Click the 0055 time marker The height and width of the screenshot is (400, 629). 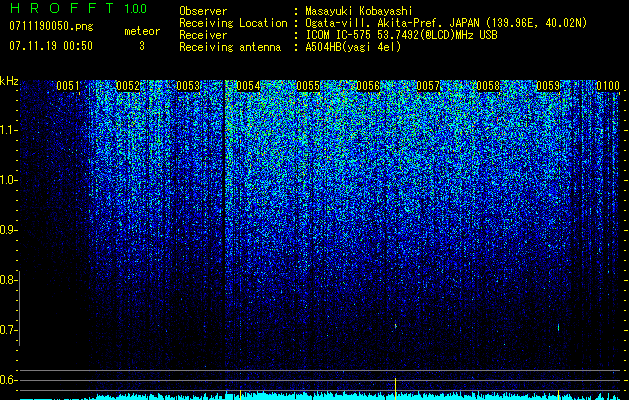[308, 86]
